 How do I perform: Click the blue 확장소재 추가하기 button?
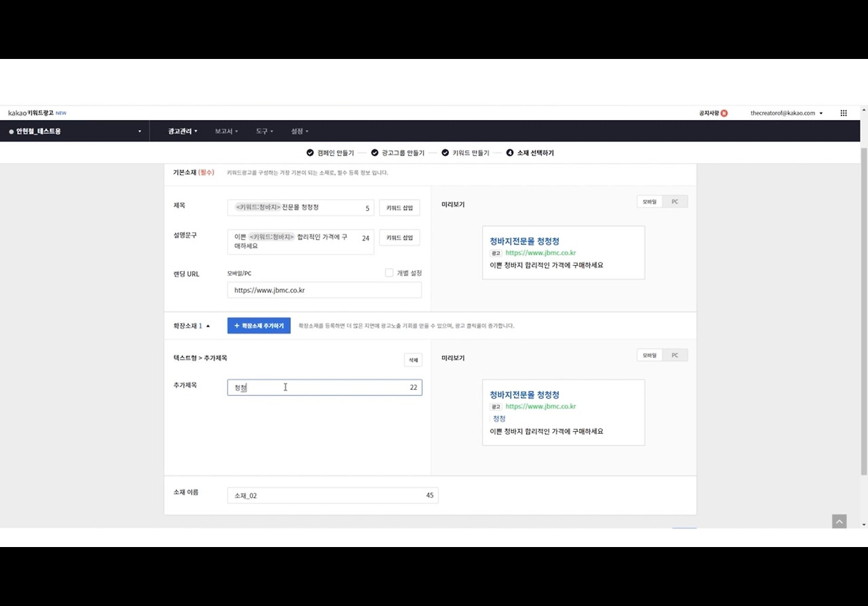259,326
